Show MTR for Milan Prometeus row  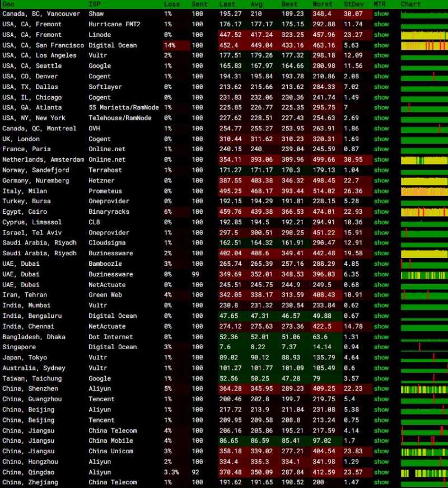(381, 191)
